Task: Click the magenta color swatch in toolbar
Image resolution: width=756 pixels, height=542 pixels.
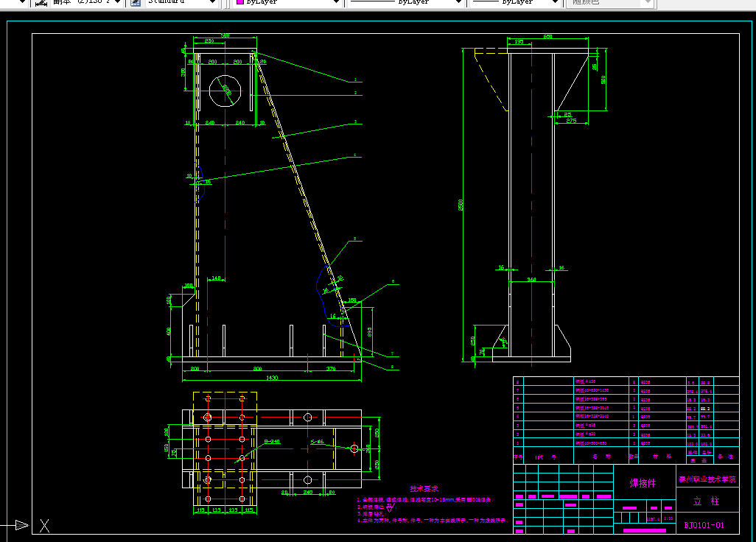Action: click(x=239, y=2)
